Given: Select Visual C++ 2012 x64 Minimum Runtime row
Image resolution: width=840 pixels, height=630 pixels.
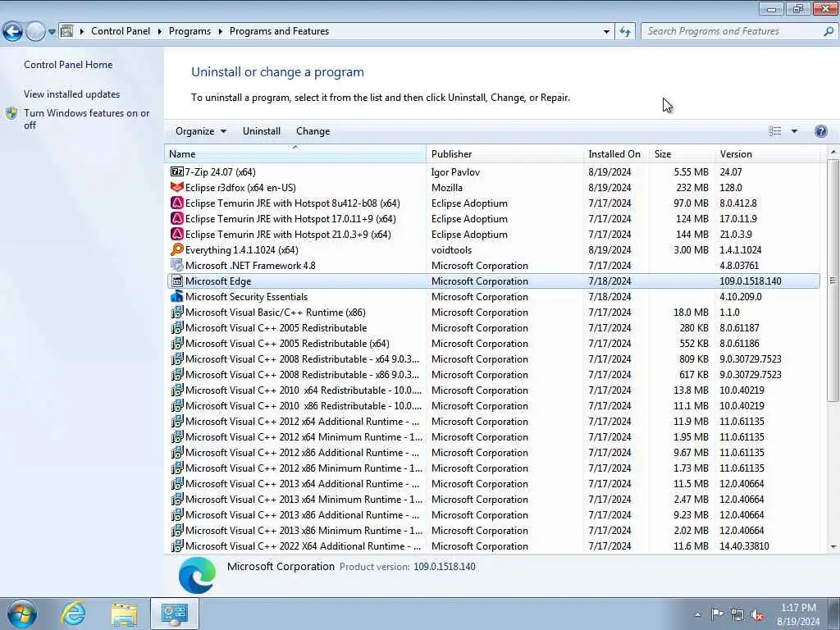Looking at the screenshot, I should pos(493,436).
